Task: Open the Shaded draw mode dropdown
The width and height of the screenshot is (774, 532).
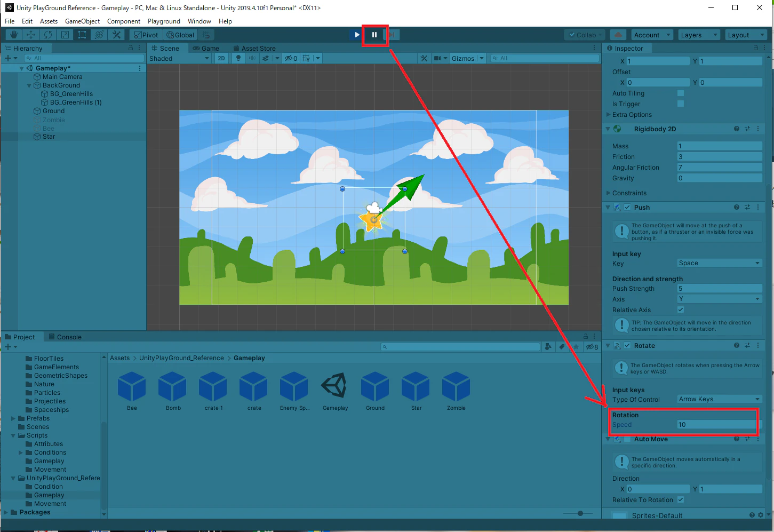Action: tap(179, 58)
